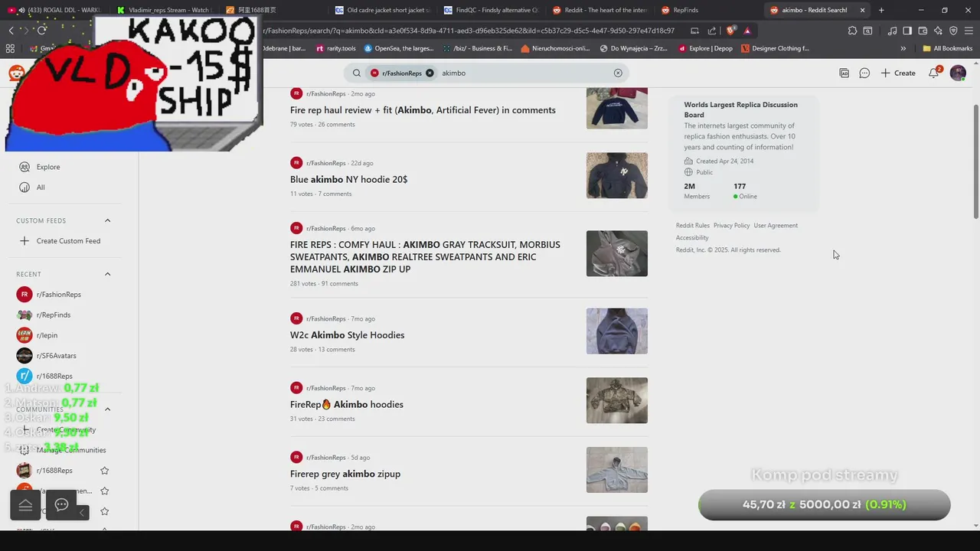Image resolution: width=980 pixels, height=551 pixels.
Task: Open r/SF6Avatars in the Recent list
Action: pos(57,356)
